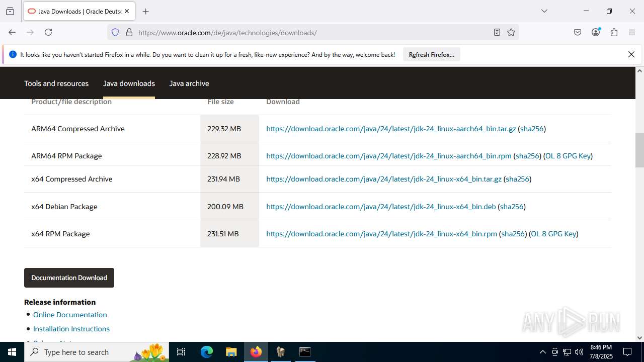Image resolution: width=644 pixels, height=362 pixels.
Task: Open the Firefox account icon
Action: click(596, 32)
